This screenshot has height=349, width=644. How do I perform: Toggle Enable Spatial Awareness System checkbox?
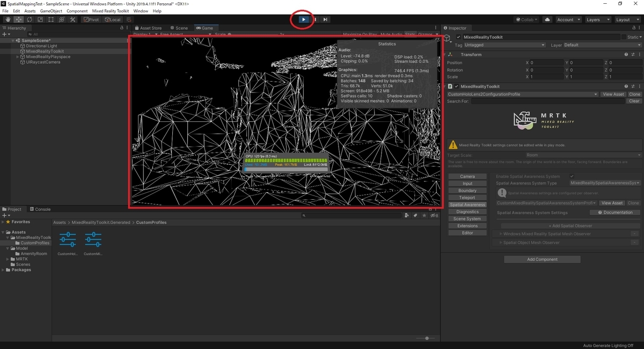click(572, 176)
